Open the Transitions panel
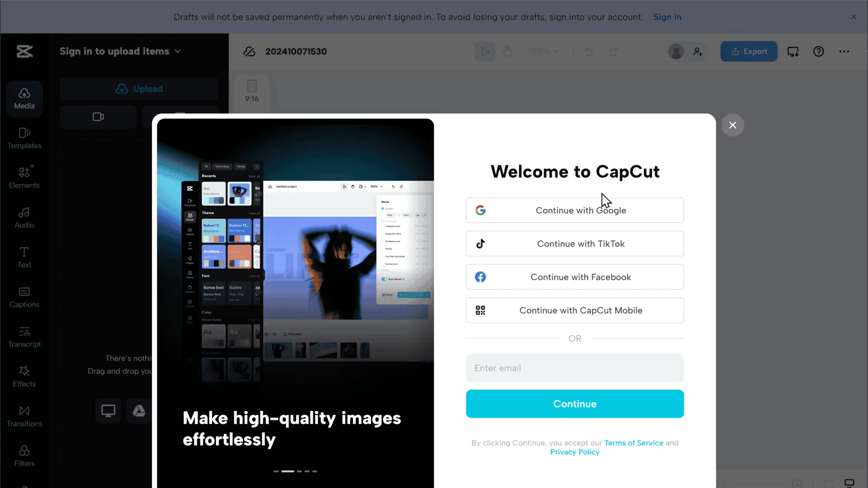 24,416
